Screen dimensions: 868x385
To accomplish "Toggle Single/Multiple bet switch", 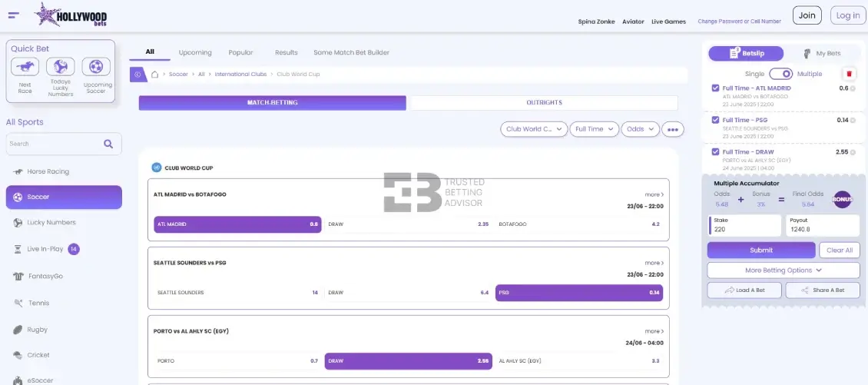I will pos(780,74).
